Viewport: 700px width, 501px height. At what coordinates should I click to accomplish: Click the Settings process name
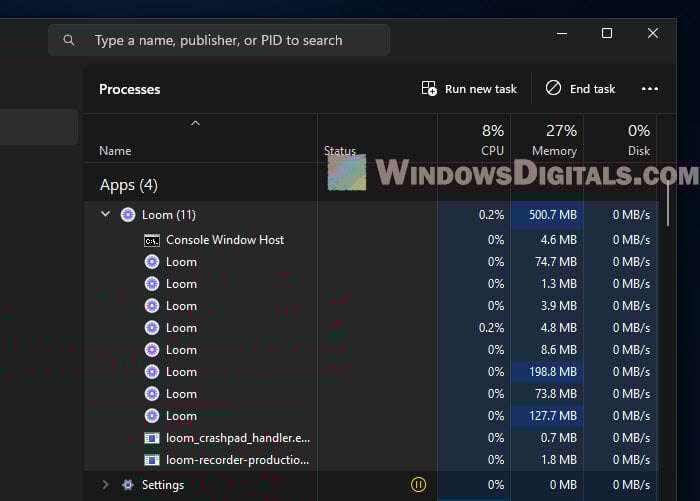pos(163,485)
